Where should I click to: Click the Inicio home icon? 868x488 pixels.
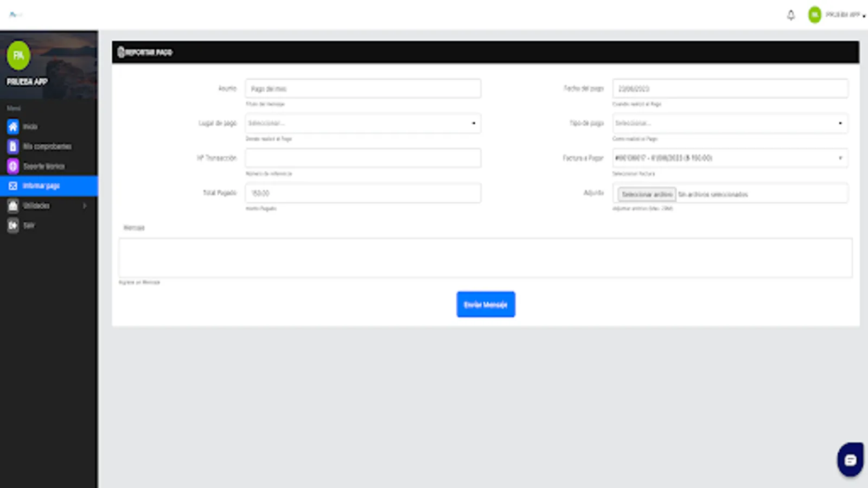[x=13, y=126]
